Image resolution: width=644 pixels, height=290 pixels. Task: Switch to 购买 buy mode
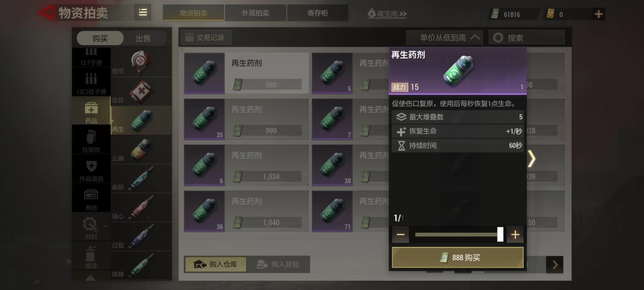[x=100, y=38]
